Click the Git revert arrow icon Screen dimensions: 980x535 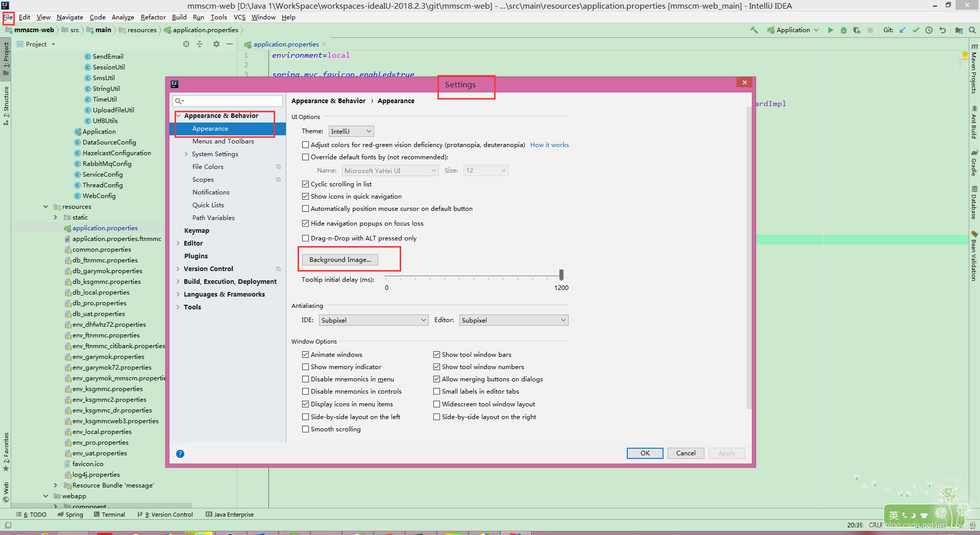pyautogui.click(x=942, y=30)
